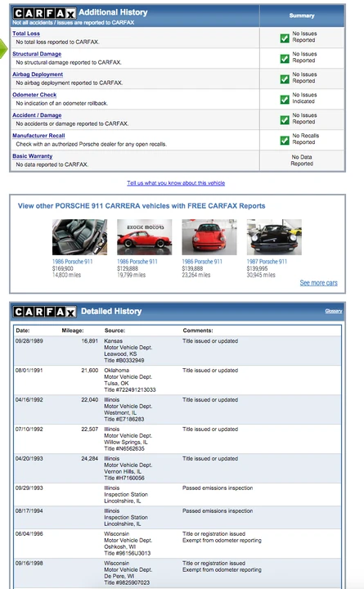Viewport: 364px width, 589px height.
Task: Select the 08/01/1991 date cell
Action: pyautogui.click(x=29, y=371)
